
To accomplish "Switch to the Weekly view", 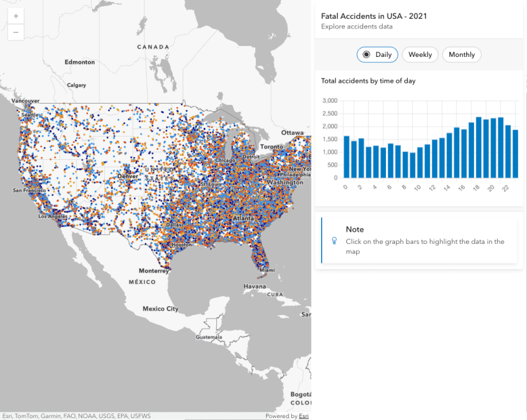I will (420, 55).
